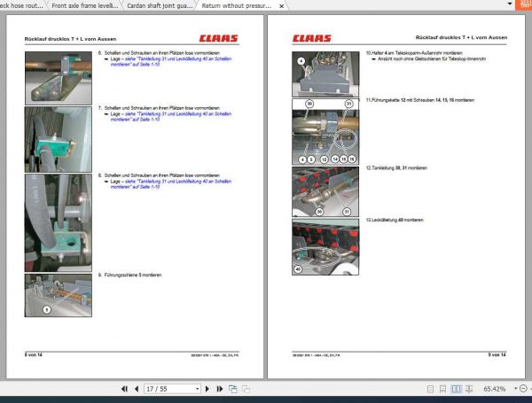532x403 pixels.
Task: Jump to the last page
Action: 220,389
